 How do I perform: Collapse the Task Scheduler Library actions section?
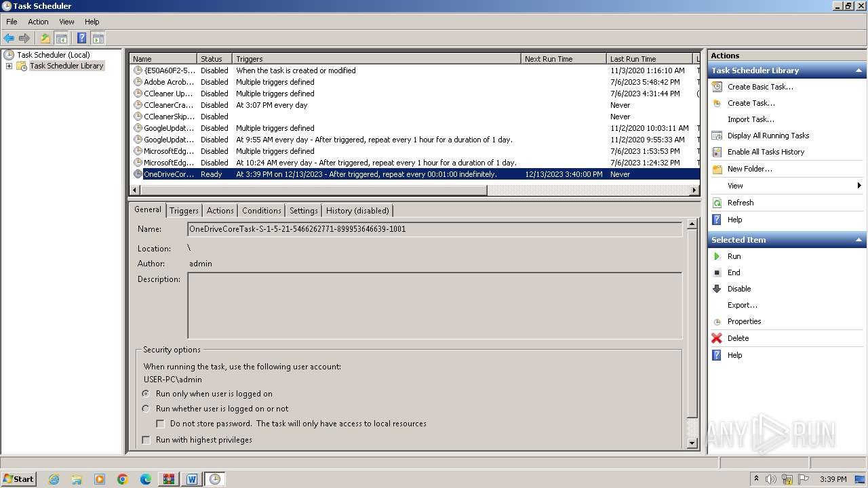click(x=859, y=70)
